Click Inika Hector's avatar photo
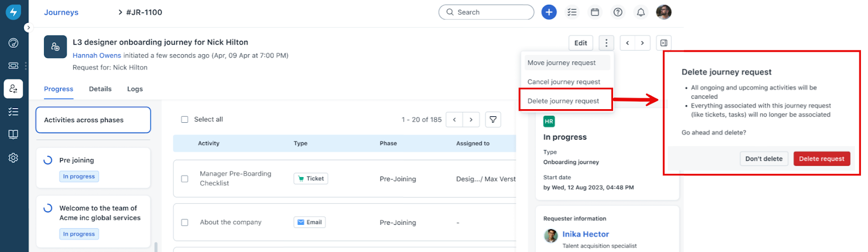The image size is (868, 252). 551,236
